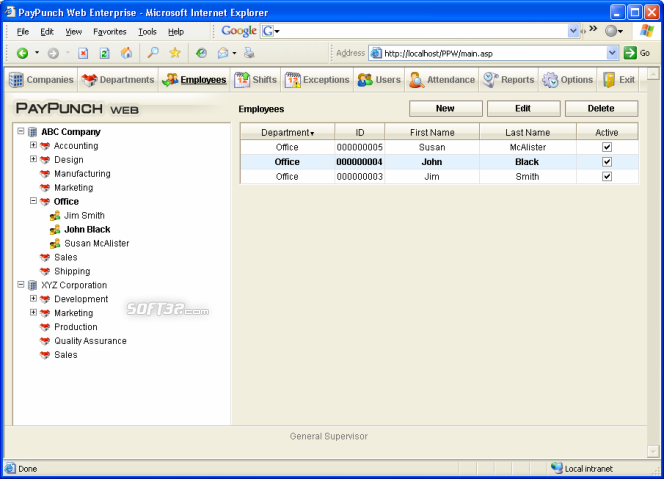This screenshot has width=664, height=479.
Task: Click the browser History icon
Action: (x=201, y=53)
